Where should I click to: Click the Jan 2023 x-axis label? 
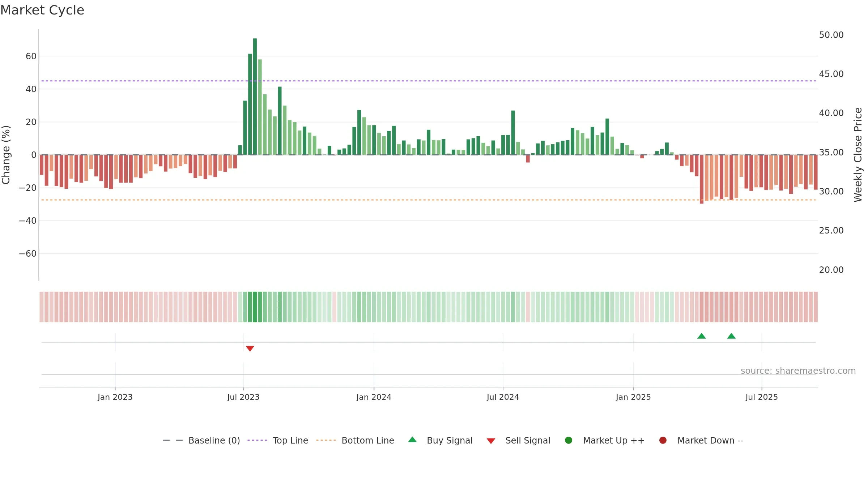tap(115, 397)
